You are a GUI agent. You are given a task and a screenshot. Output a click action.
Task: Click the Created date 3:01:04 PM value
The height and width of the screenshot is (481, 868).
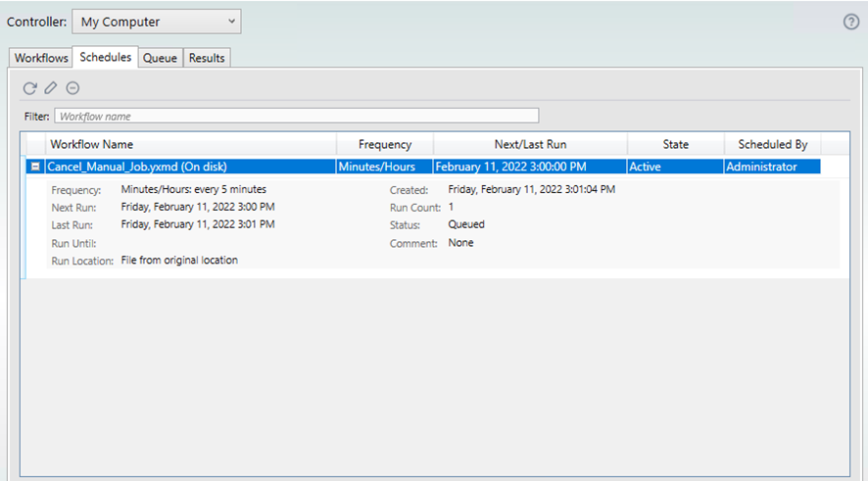(x=531, y=189)
